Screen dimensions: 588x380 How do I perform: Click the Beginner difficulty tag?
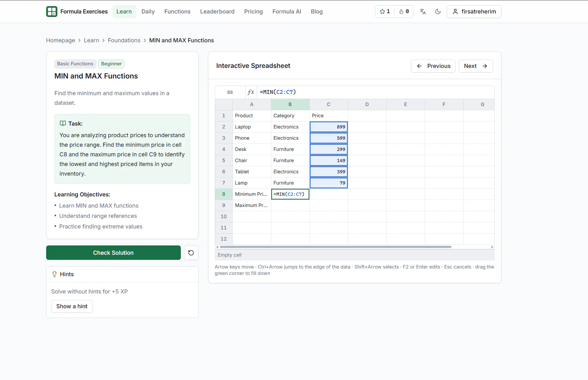tap(112, 64)
